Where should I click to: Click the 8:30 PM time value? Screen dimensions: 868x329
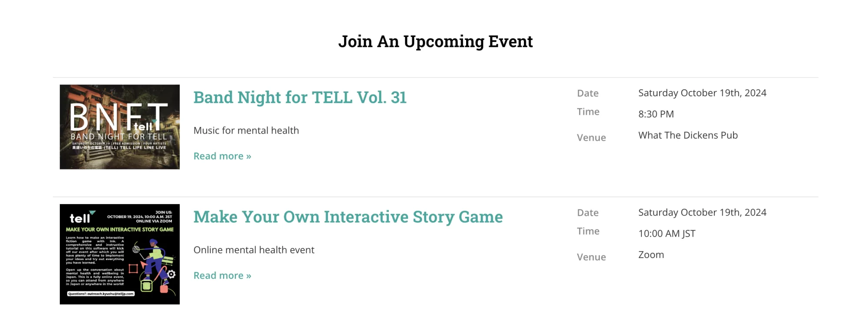coord(656,114)
